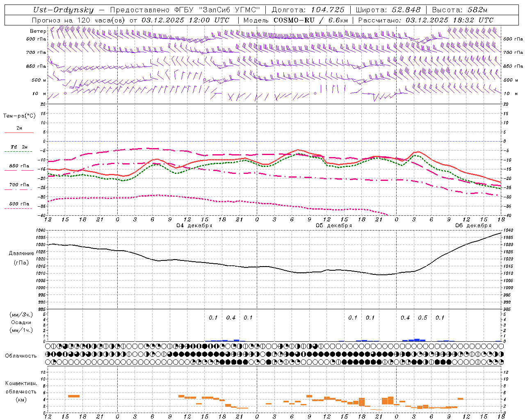Click the Прогноз на 120 часа(ов) text
Image resolution: width=525 pixels, height=420 pixels.
pos(78,20)
